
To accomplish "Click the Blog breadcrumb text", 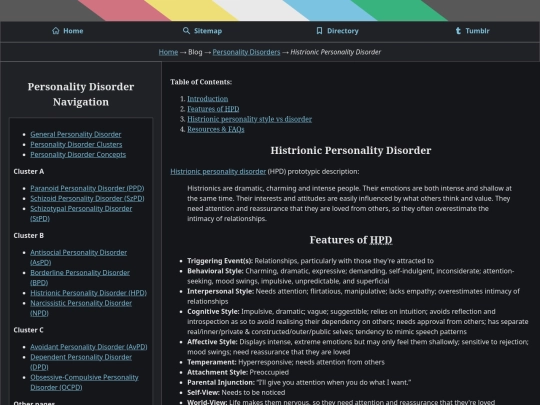I will click(195, 52).
